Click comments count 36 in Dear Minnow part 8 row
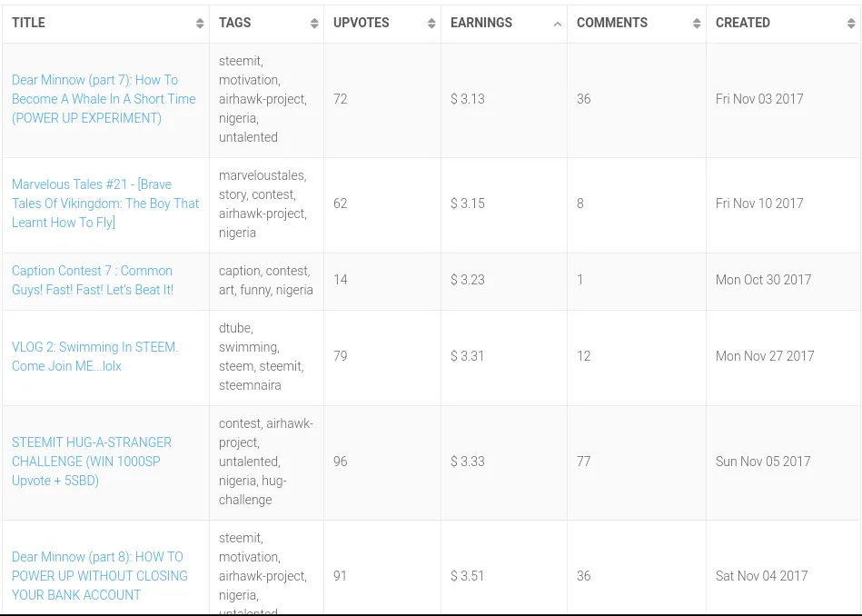 tap(584, 576)
